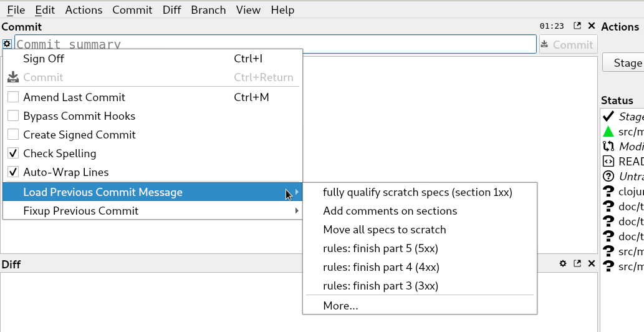Load 'rules: finish part 5 (5xx)' message

click(420, 248)
